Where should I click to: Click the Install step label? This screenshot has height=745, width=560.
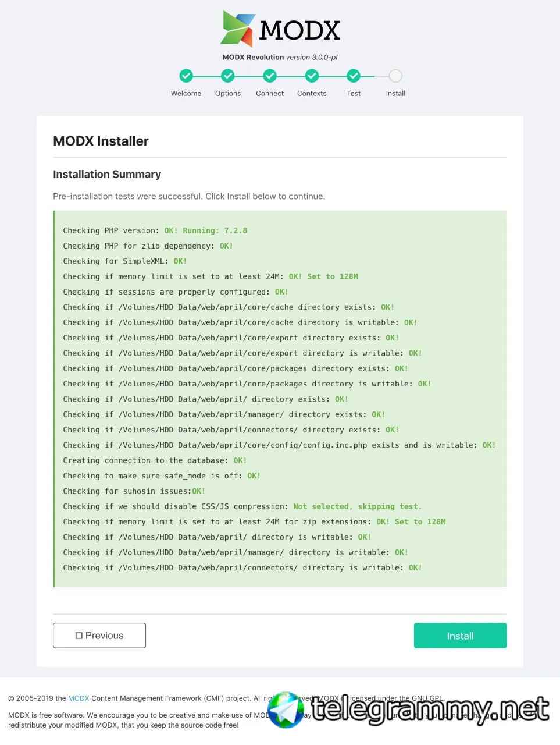[x=395, y=93]
